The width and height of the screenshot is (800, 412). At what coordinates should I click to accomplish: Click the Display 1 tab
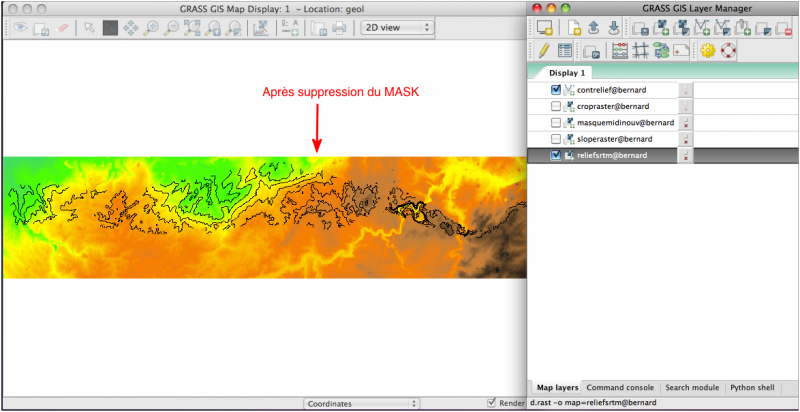click(567, 73)
